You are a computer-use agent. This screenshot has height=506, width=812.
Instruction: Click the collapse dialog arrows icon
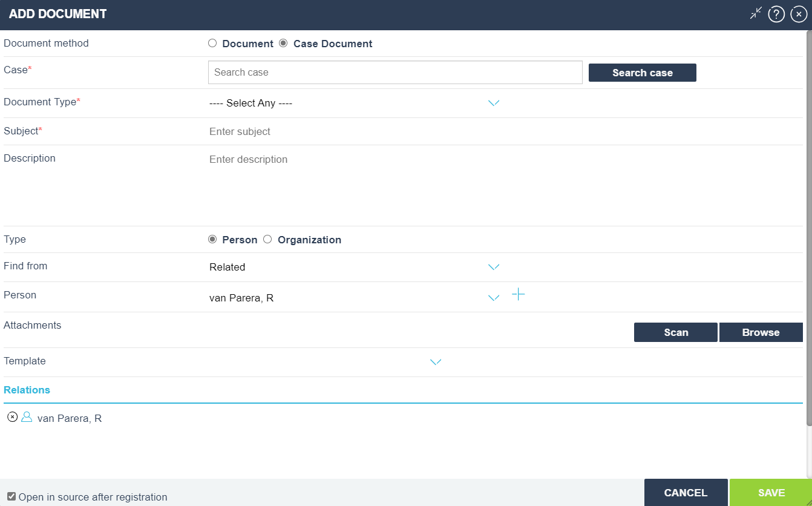tap(756, 13)
